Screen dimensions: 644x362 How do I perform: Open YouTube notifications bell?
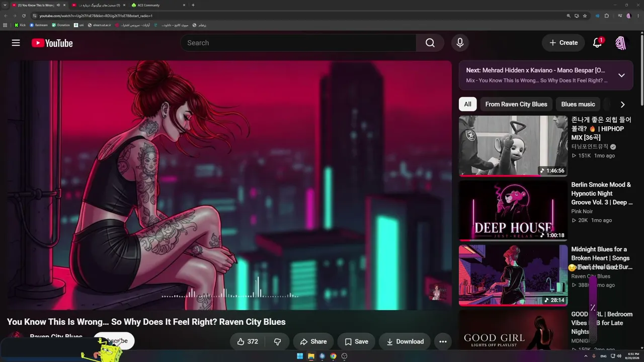[x=597, y=43]
